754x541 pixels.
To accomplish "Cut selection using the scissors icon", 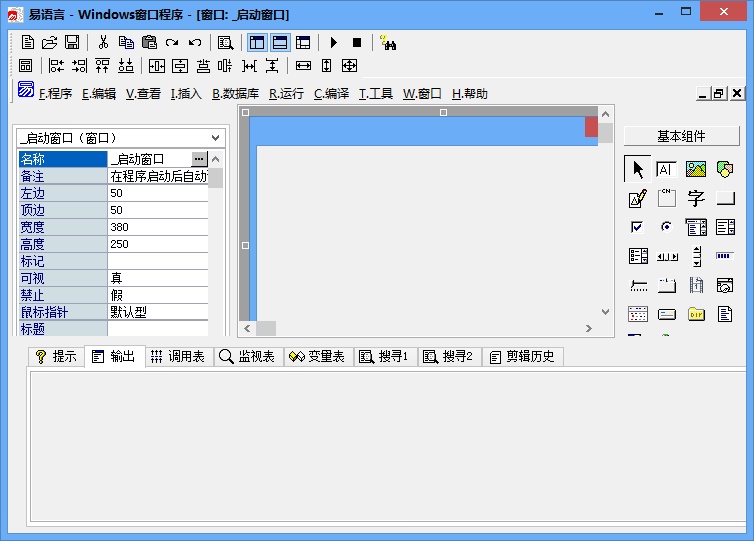I will tap(103, 42).
